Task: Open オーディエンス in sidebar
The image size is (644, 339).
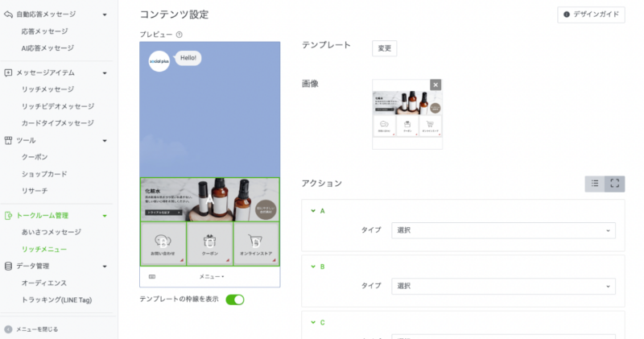Action: [x=44, y=283]
